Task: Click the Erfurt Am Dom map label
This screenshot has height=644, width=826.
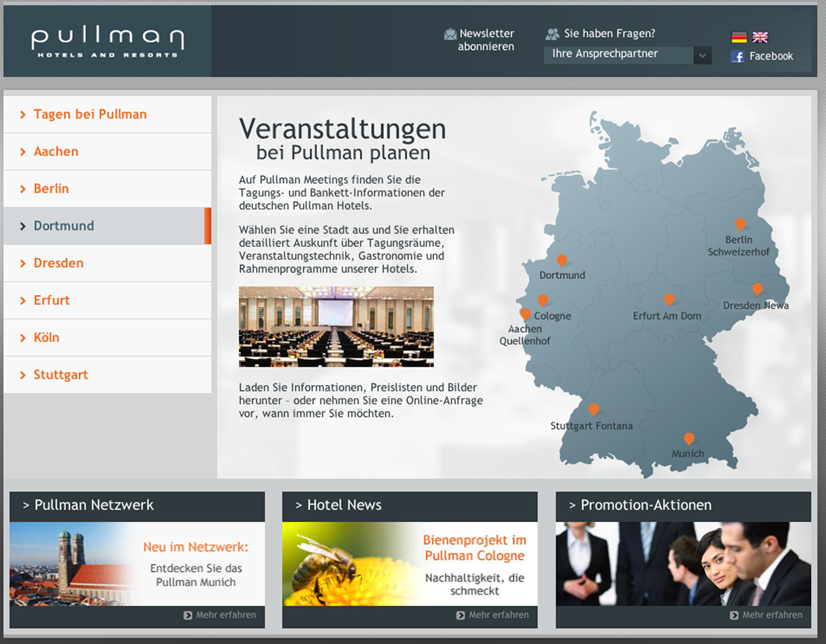Action: coord(667,316)
